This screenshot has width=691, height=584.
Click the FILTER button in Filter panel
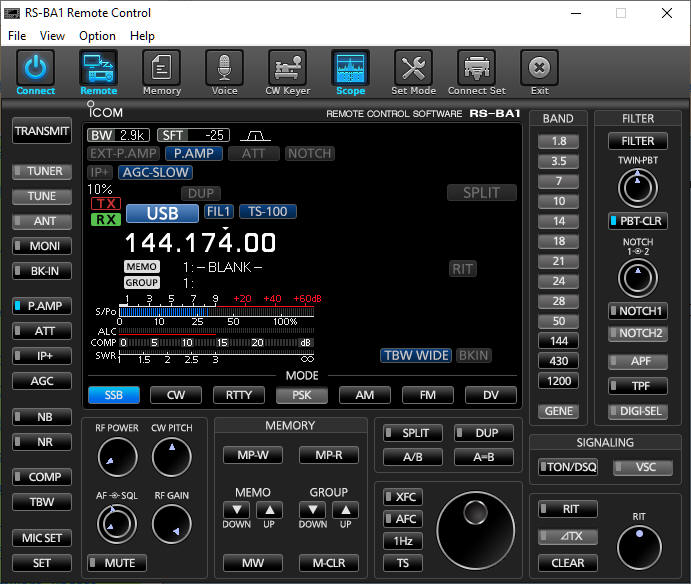[x=638, y=141]
